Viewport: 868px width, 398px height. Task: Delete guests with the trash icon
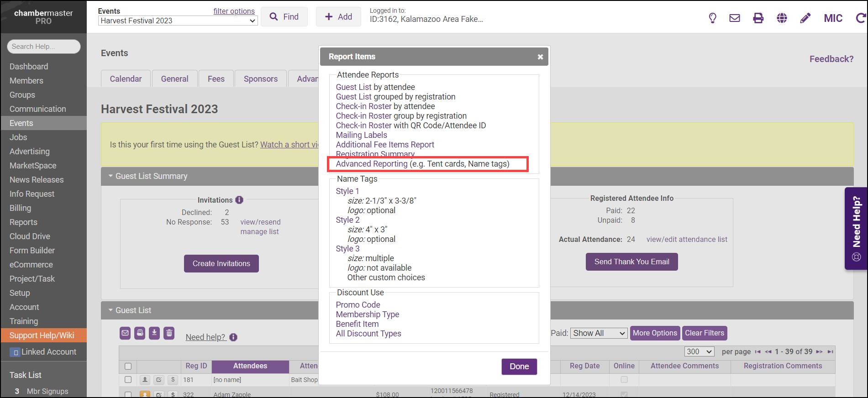coord(169,333)
